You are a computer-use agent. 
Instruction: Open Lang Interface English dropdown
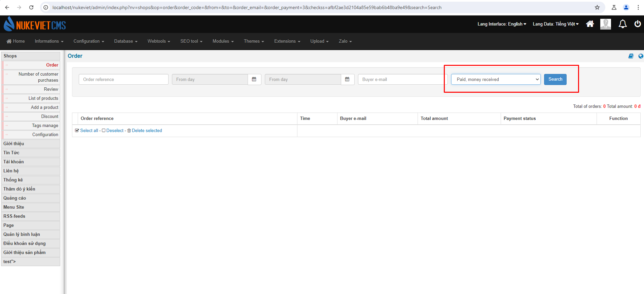[x=502, y=24]
